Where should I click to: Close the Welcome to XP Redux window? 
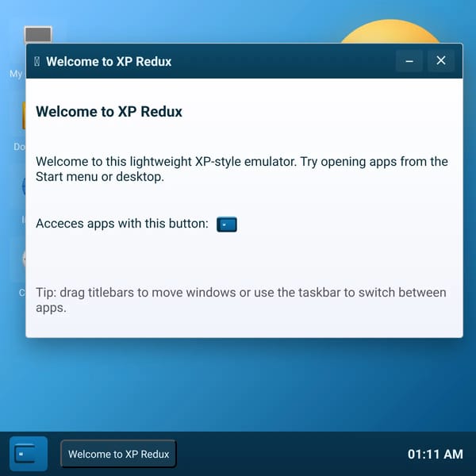[x=441, y=61]
